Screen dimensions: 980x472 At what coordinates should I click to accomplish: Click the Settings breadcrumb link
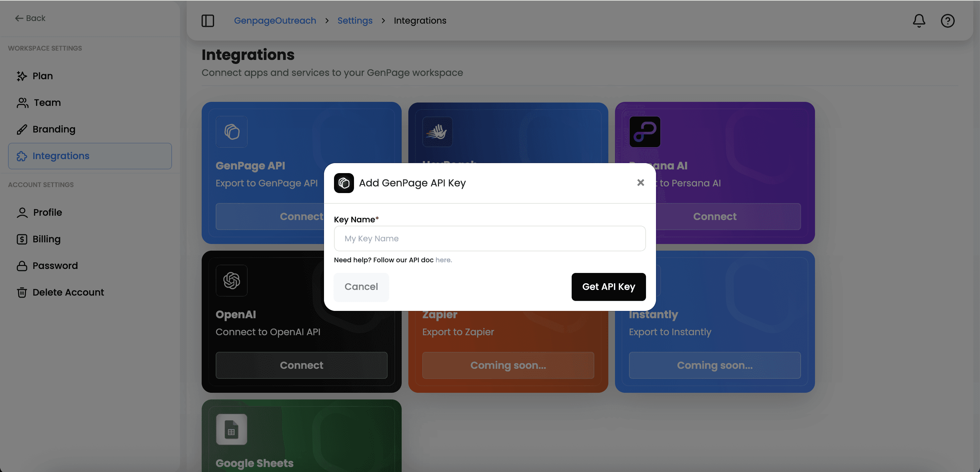pyautogui.click(x=355, y=21)
